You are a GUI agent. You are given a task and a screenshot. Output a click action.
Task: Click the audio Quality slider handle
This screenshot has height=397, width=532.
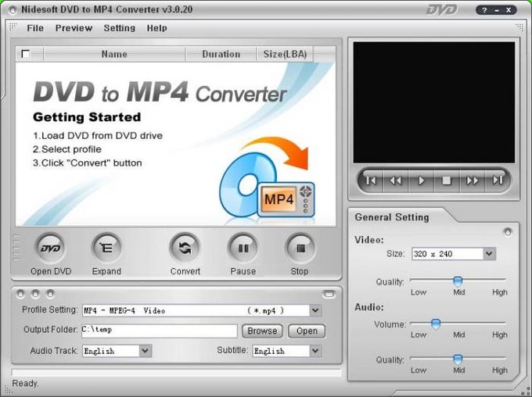coord(458,359)
